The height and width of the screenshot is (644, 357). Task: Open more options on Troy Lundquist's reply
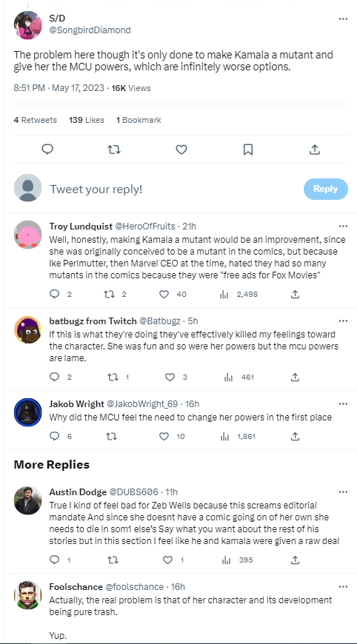click(x=343, y=227)
